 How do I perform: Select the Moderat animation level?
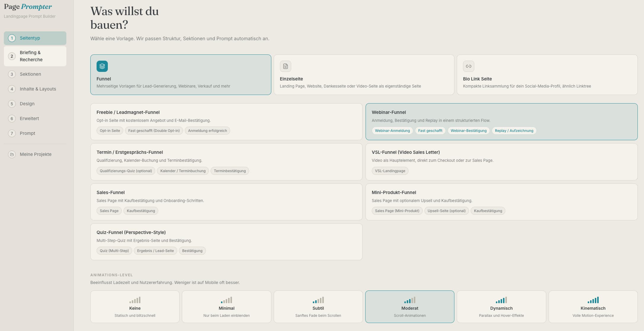click(x=410, y=307)
